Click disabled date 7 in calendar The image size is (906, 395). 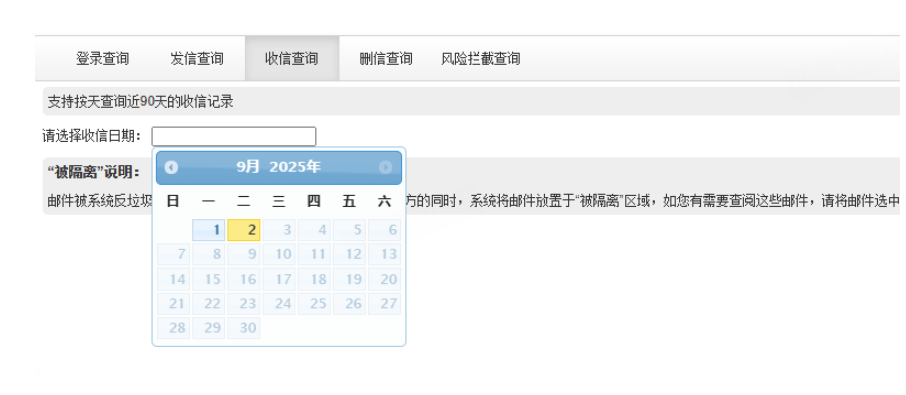point(173,254)
